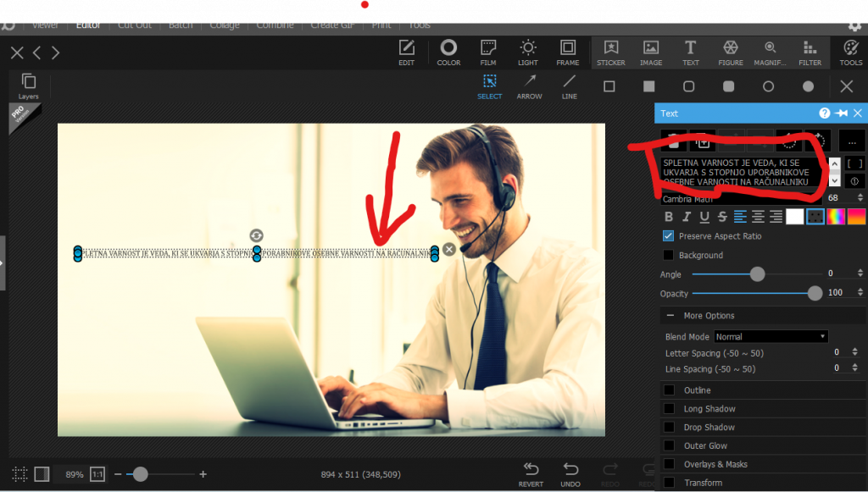Viewport: 868px width, 492px height.
Task: Enable the Overlays & Masks checkbox
Action: (x=670, y=464)
